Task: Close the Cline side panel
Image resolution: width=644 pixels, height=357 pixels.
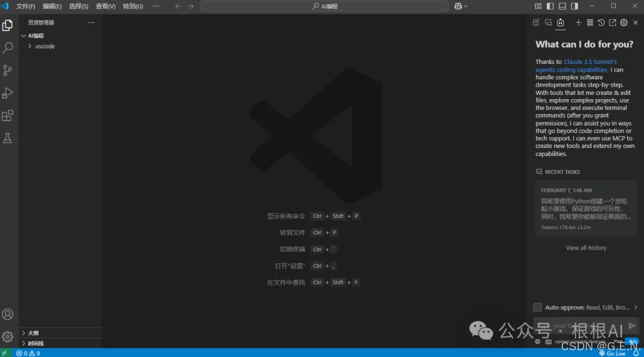Action: point(636,23)
